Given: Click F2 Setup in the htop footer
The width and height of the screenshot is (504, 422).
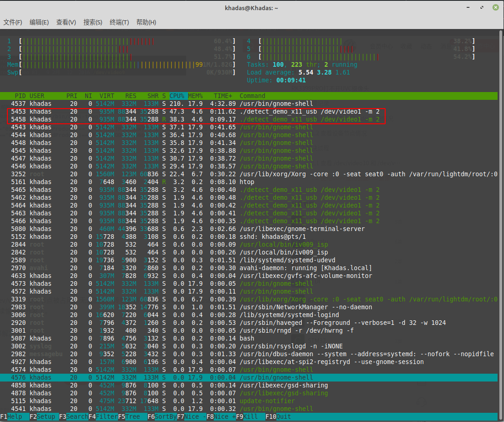Looking at the screenshot, I should [x=44, y=416].
